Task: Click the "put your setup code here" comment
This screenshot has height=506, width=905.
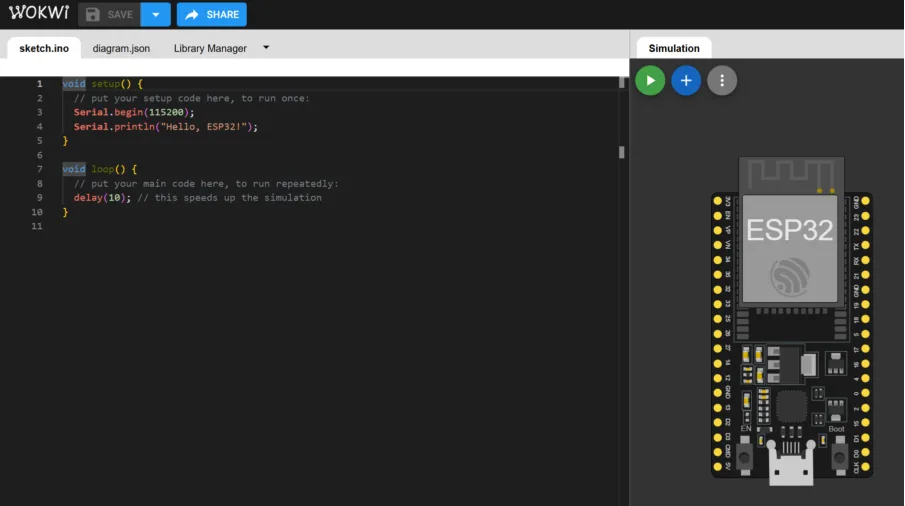Action: (x=192, y=98)
